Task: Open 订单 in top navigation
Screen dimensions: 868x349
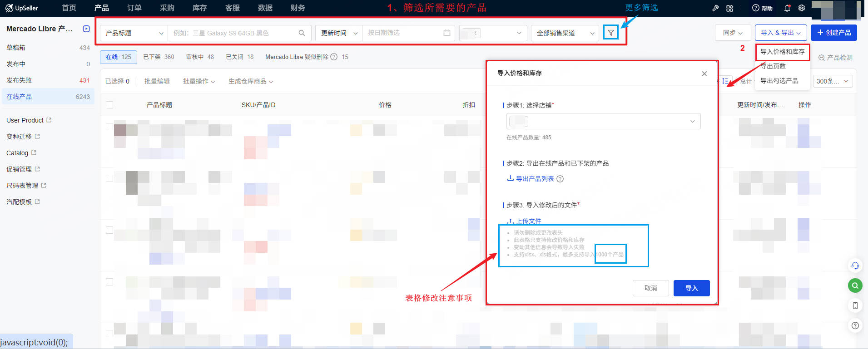Action: pyautogui.click(x=134, y=8)
